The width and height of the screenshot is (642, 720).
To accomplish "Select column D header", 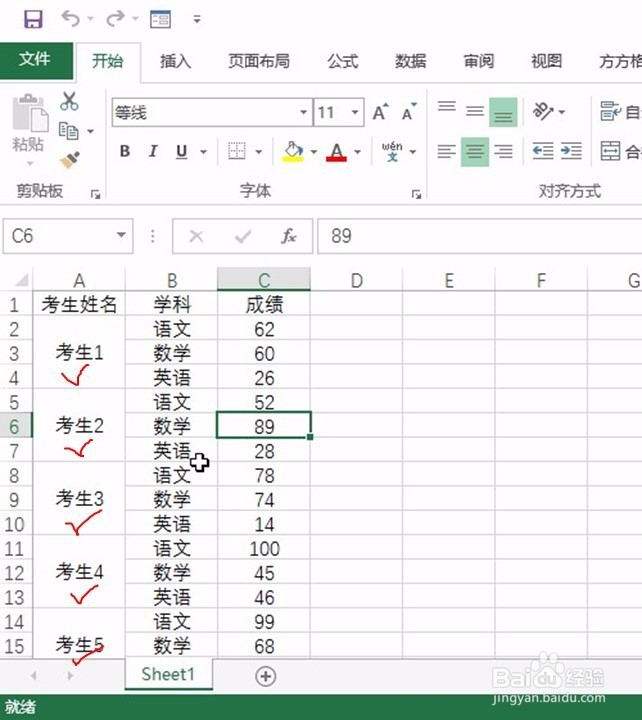I will point(356,280).
